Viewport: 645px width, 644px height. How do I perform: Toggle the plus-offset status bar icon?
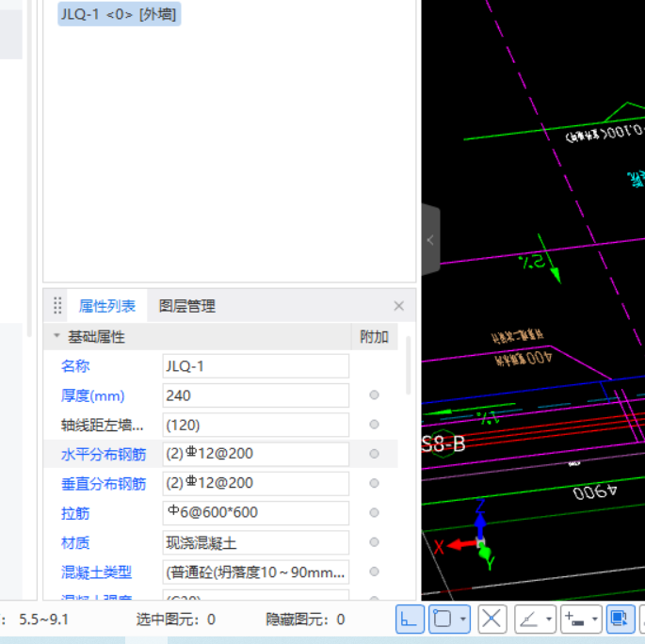pos(574,619)
